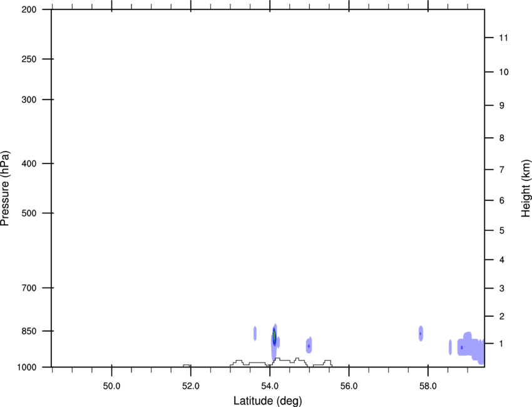Click the 6 km height label
Screen dimensions: 532x407
(502, 200)
